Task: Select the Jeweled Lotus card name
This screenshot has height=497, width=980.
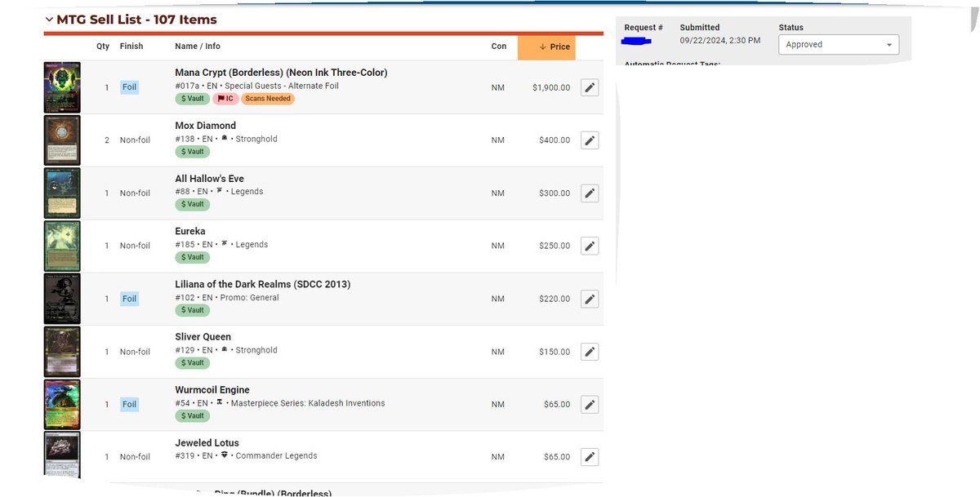Action: tap(207, 443)
